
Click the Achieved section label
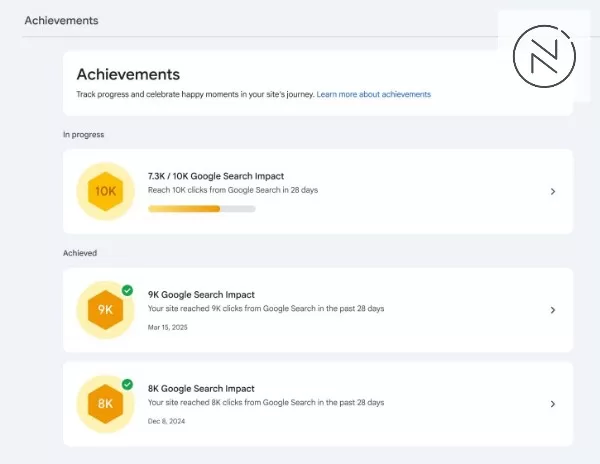(80, 254)
